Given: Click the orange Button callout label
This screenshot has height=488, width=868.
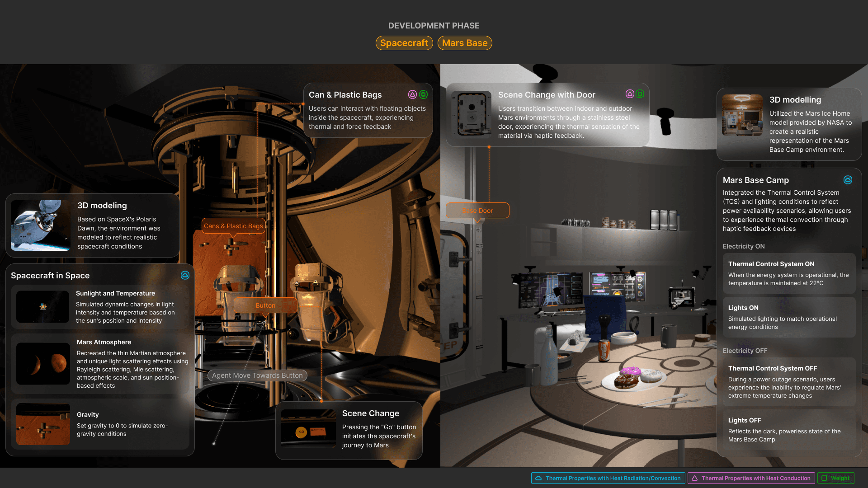Looking at the screenshot, I should pyautogui.click(x=265, y=305).
